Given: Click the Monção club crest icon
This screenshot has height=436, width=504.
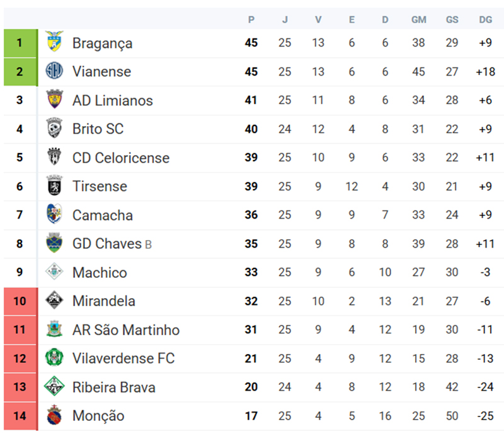Looking at the screenshot, I should (55, 416).
